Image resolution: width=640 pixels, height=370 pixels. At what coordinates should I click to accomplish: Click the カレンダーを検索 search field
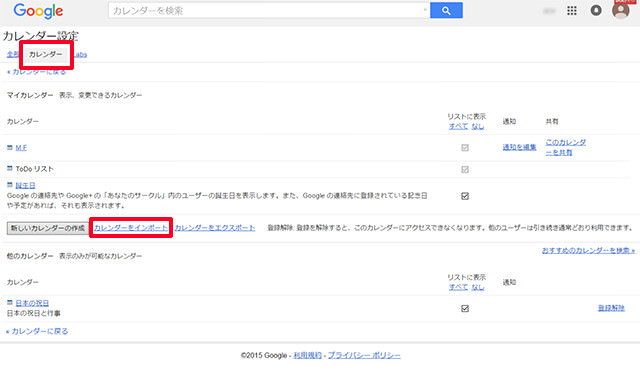click(x=265, y=11)
